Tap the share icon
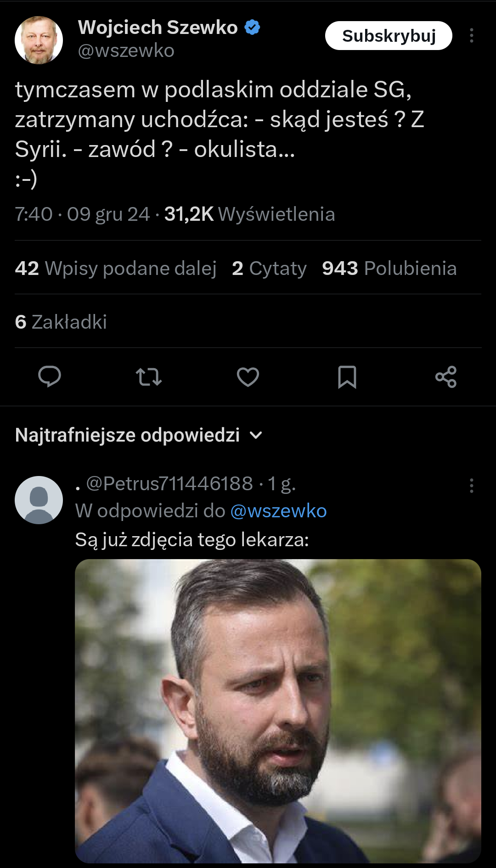This screenshot has height=868, width=496. point(446,377)
